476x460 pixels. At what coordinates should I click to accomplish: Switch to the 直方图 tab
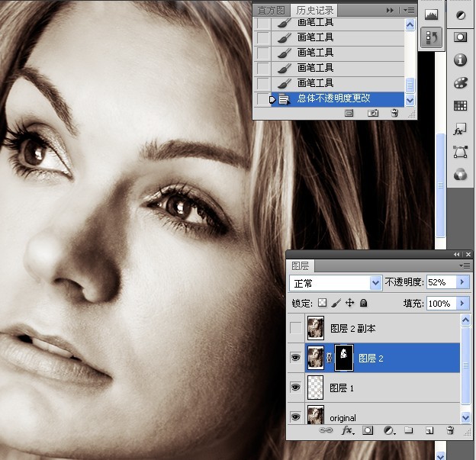[271, 11]
